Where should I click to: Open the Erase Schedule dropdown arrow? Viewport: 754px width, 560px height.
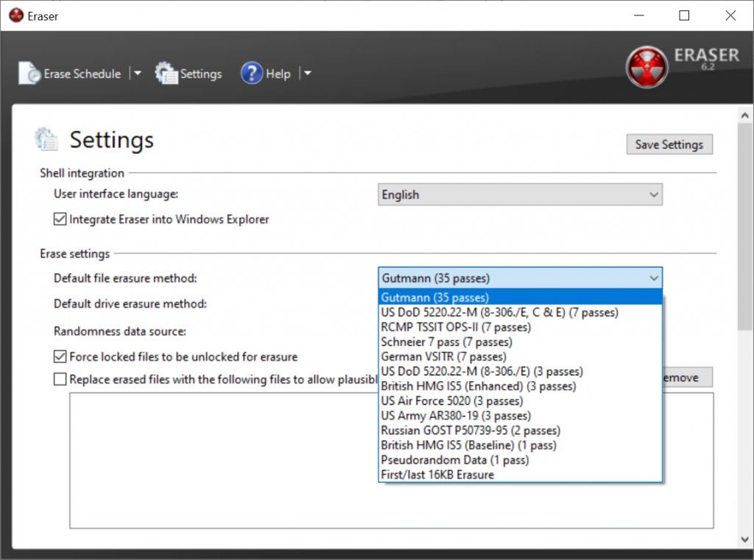137,74
